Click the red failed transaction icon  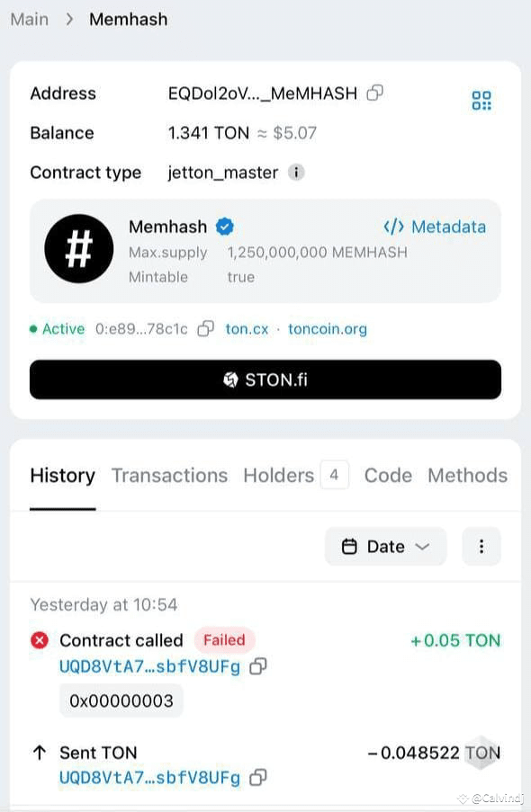click(x=38, y=640)
